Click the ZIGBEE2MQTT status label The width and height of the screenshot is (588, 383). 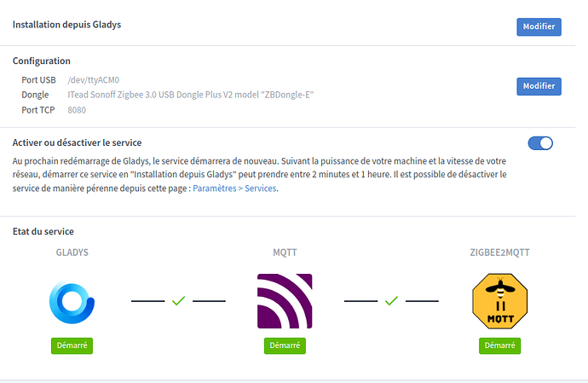[499, 252]
